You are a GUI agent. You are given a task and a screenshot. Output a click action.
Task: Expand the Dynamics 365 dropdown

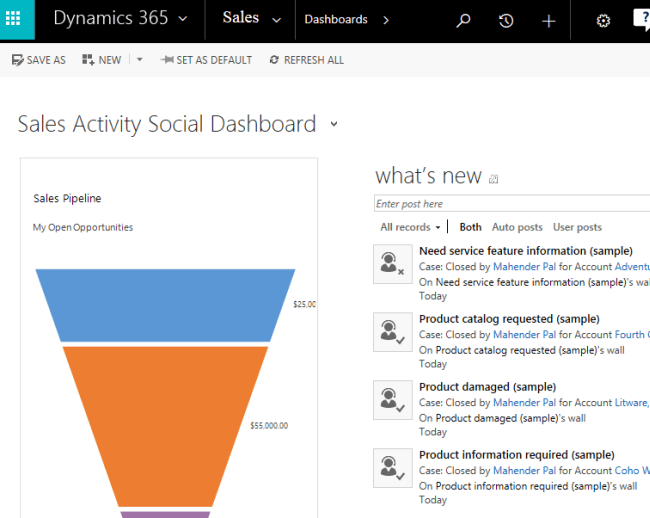tap(182, 19)
